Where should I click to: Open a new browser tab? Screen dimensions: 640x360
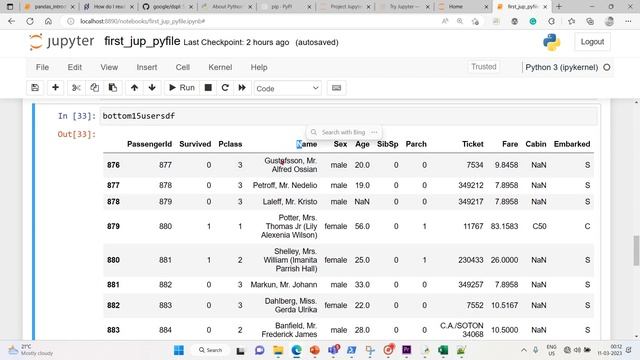point(559,7)
